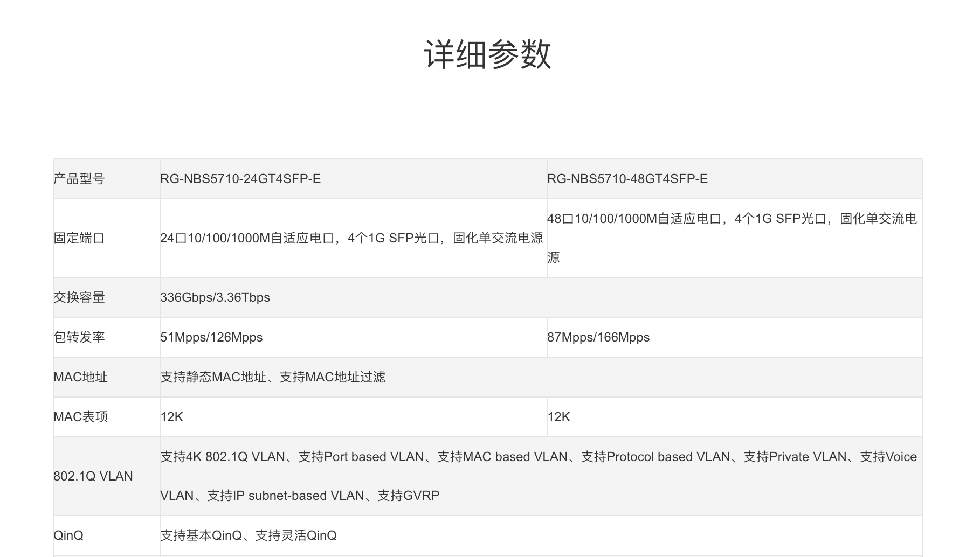Click 支持基本QinQ、支持灵活QinQ text

click(x=249, y=535)
